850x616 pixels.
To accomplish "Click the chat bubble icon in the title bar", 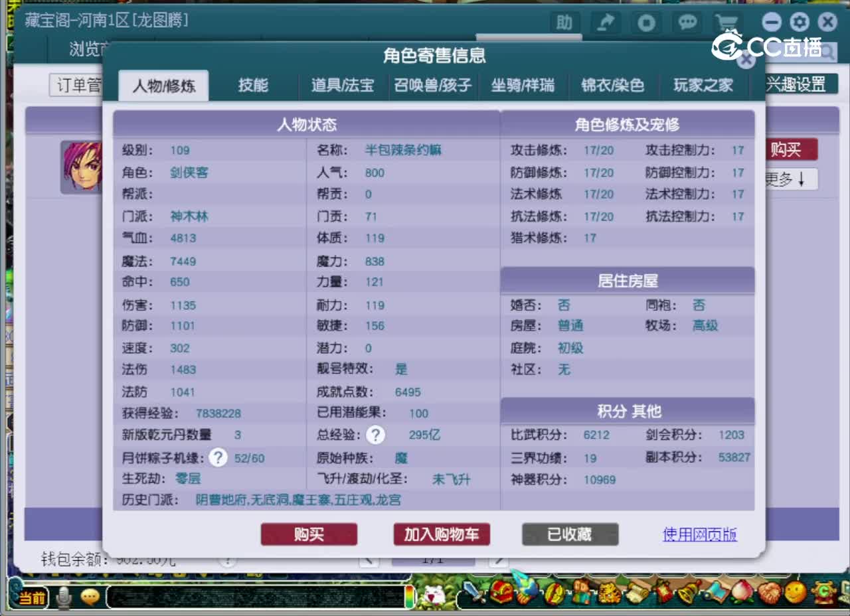I will click(687, 23).
